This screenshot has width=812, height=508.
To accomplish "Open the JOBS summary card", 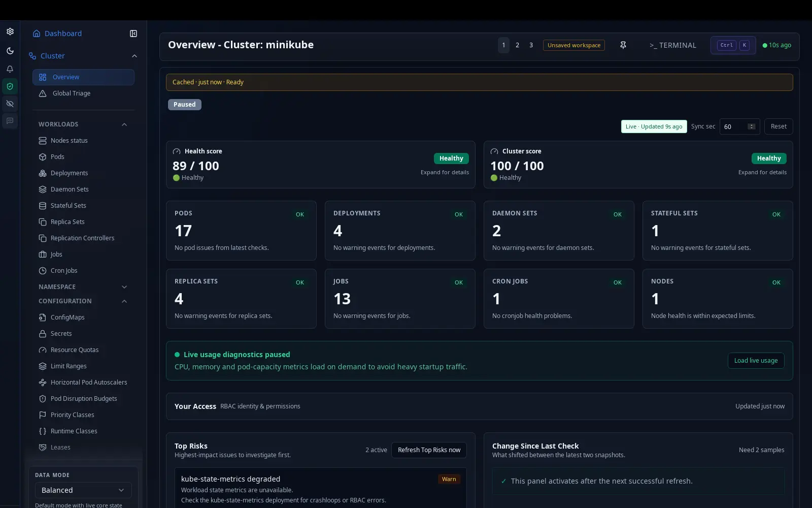I will pos(400,299).
